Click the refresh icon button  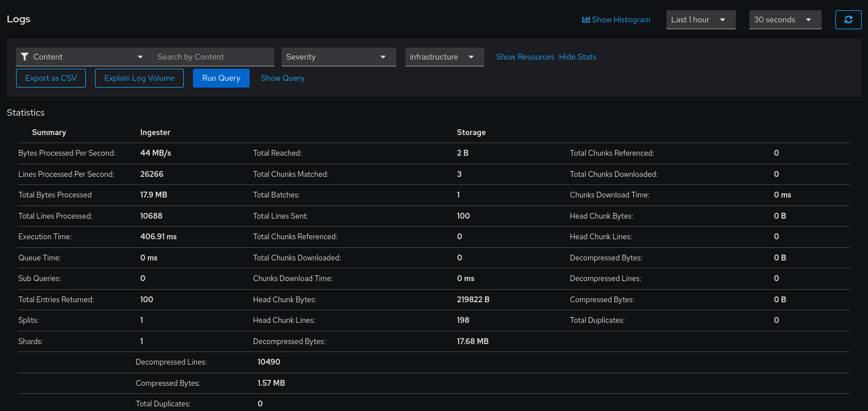[848, 19]
